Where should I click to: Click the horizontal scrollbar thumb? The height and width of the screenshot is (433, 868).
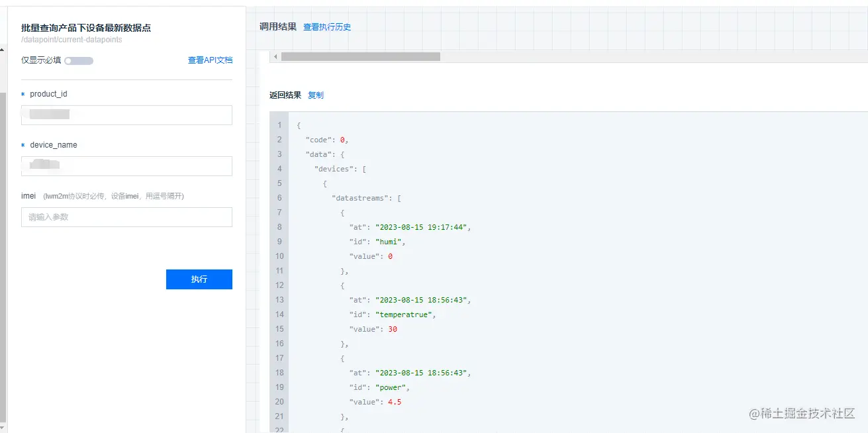(361, 57)
